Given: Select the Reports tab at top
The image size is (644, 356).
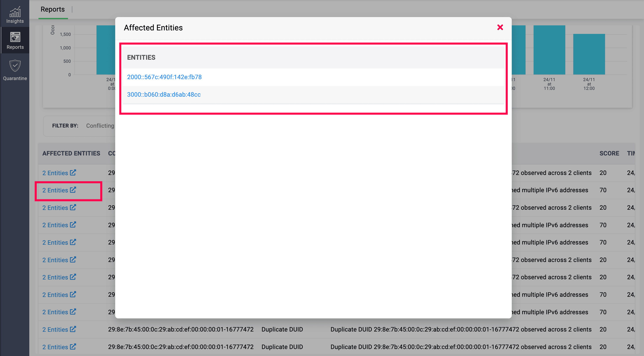Looking at the screenshot, I should tap(53, 9).
